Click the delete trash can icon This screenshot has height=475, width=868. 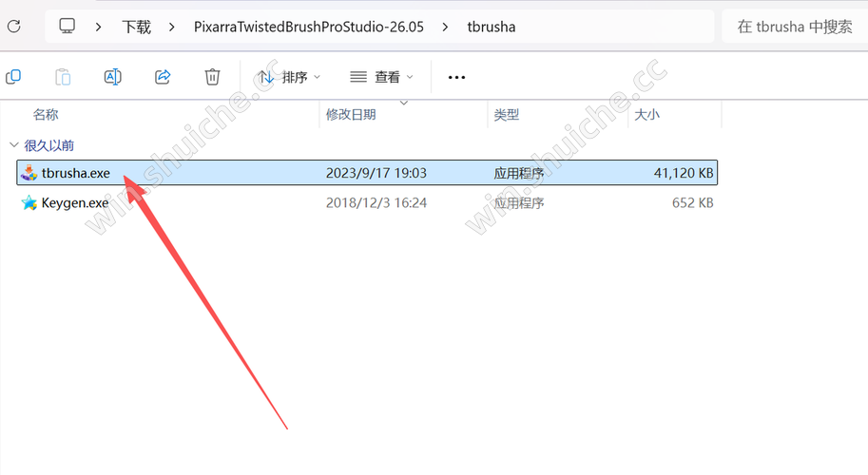tap(212, 77)
